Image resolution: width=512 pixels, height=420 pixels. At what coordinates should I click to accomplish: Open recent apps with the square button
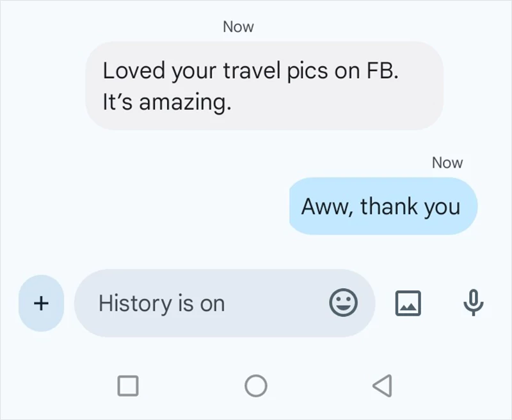[x=129, y=385]
